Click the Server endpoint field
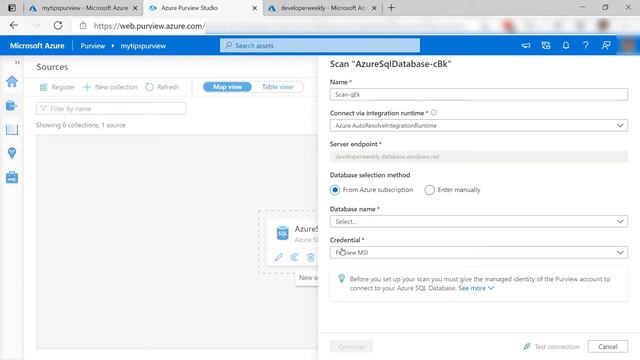Viewport: 640px width, 360px height. [x=479, y=156]
